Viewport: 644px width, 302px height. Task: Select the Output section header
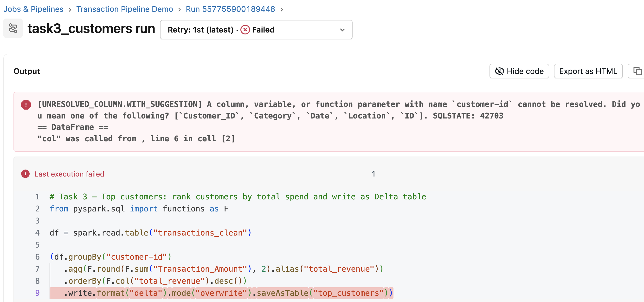[x=27, y=71]
